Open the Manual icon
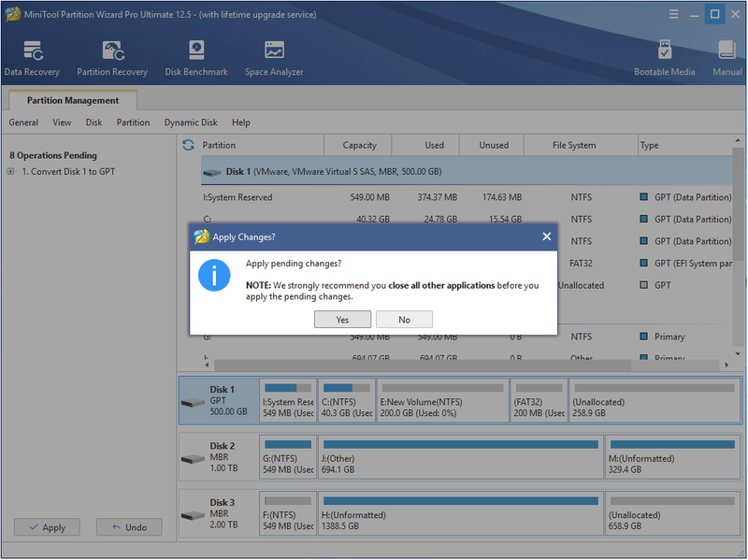Screen dimensions: 748x560 [x=727, y=58]
